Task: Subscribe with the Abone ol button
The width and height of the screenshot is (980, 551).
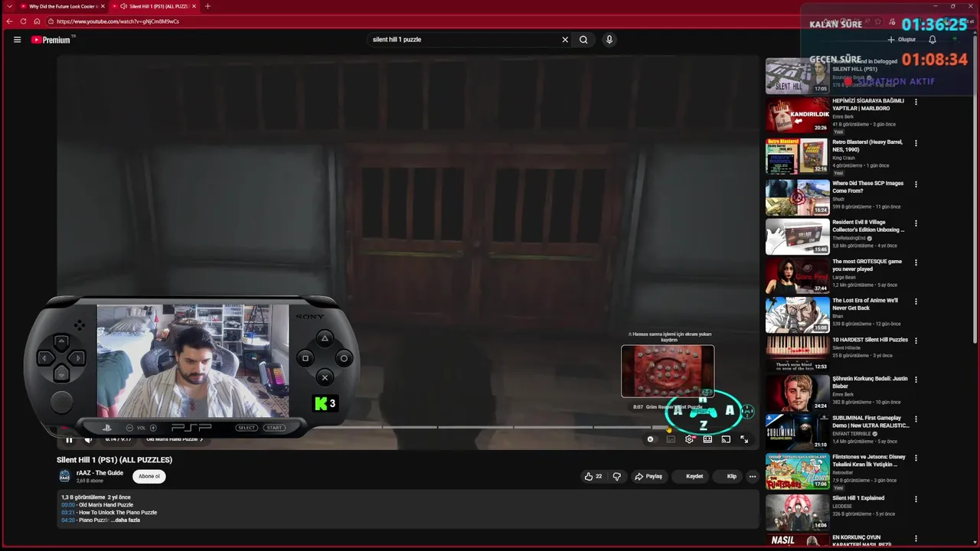Action: pyautogui.click(x=149, y=476)
